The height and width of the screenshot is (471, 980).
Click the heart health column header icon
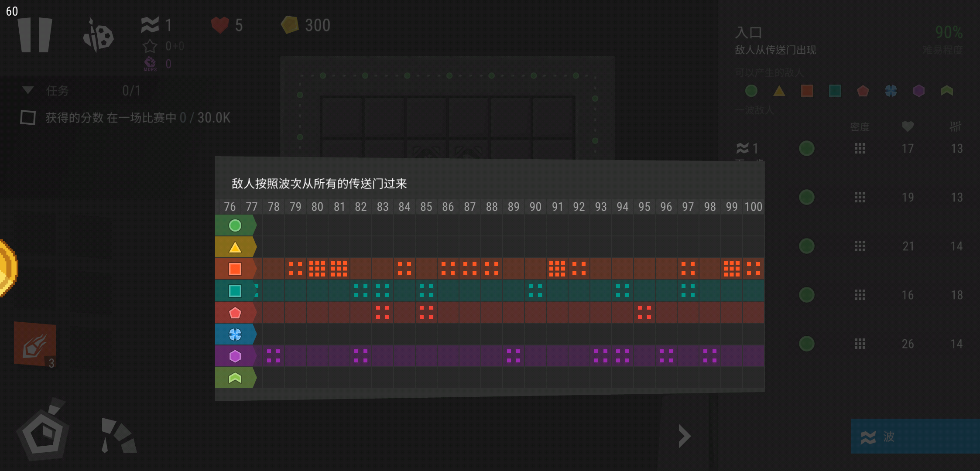pyautogui.click(x=908, y=126)
